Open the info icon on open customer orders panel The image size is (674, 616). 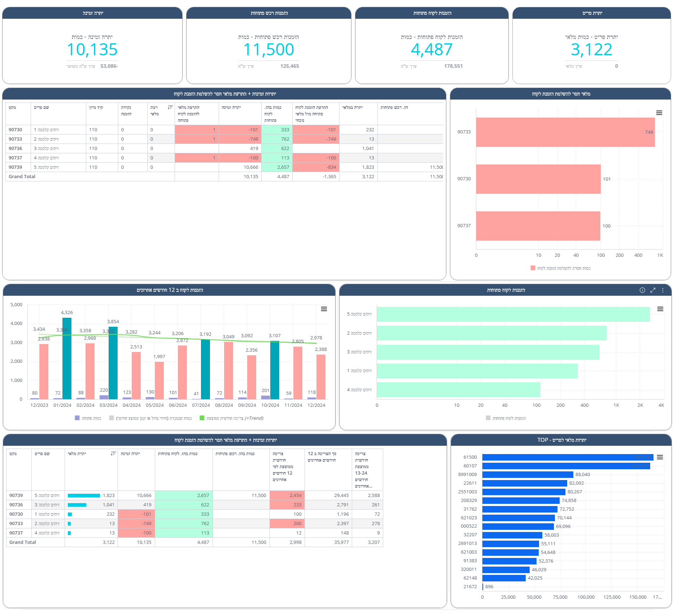[642, 290]
